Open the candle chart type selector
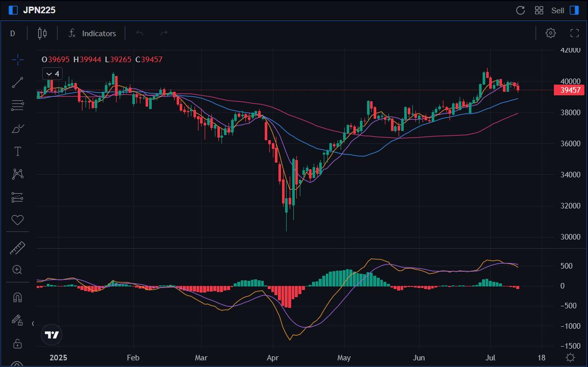Screen dimensions: 588x367 (x=42, y=33)
